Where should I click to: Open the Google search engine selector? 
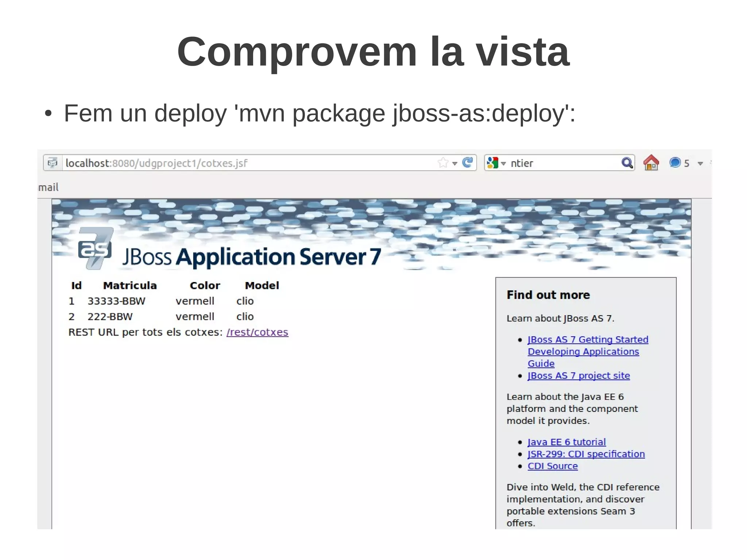click(496, 163)
